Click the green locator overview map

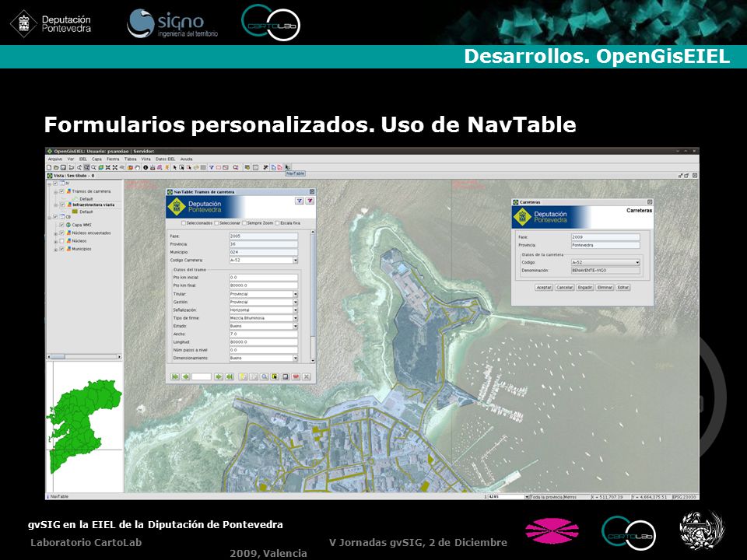84,426
